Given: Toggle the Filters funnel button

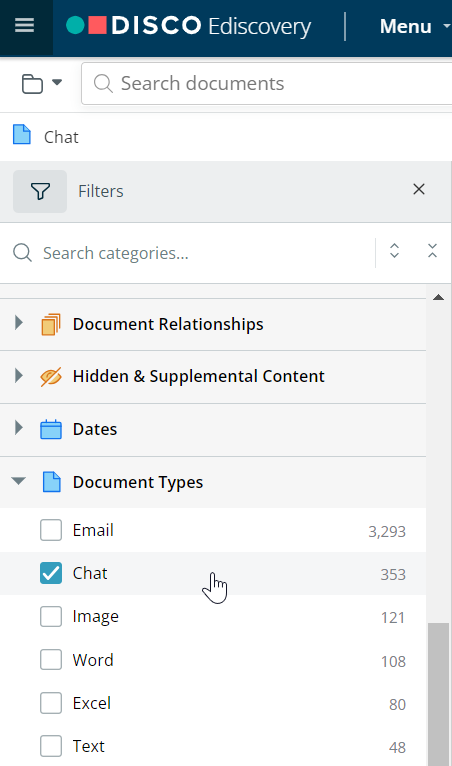Looking at the screenshot, I should pyautogui.click(x=40, y=191).
